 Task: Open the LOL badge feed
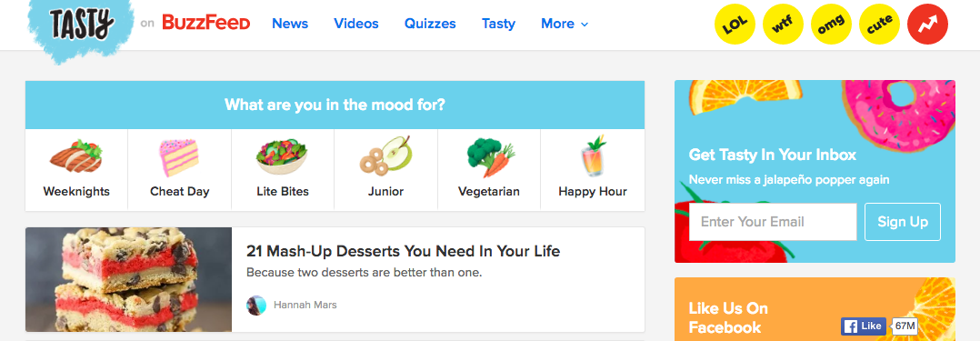(x=735, y=25)
